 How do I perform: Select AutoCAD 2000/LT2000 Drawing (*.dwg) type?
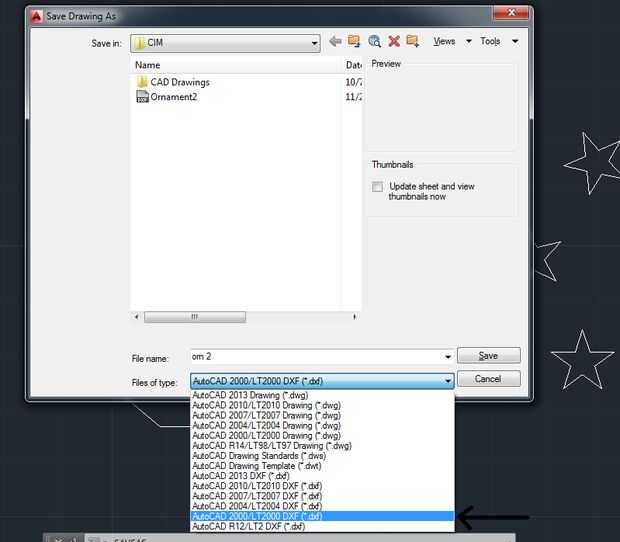pyautogui.click(x=322, y=436)
